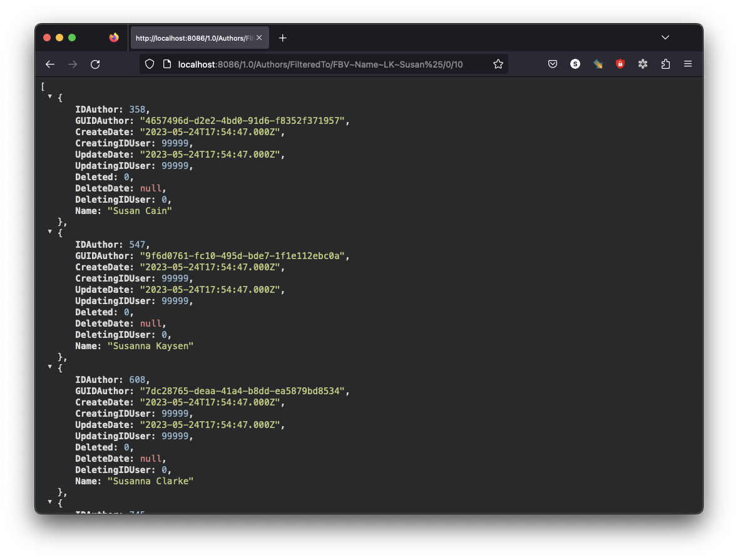Viewport: 738px width, 560px height.
Task: Minimize the Firefox window
Action: 59,38
